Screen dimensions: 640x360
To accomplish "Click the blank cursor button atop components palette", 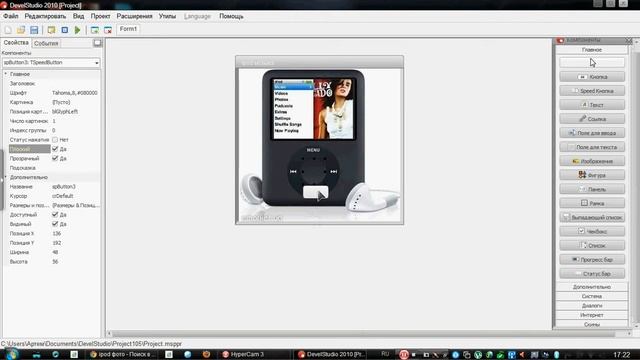I will point(592,62).
